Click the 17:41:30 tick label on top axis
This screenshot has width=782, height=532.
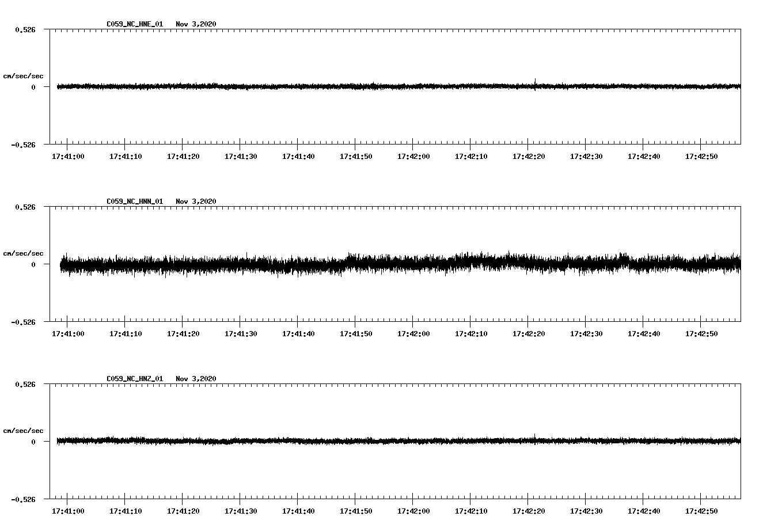240,156
